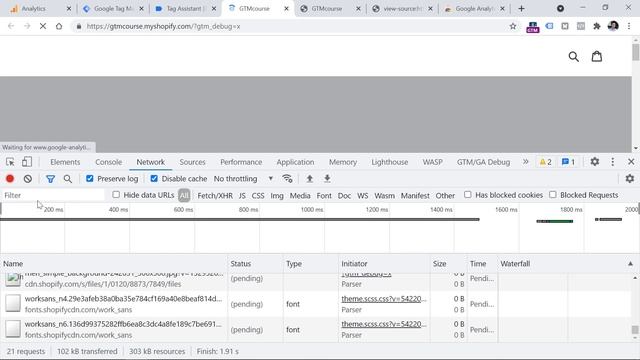Open the No throttling dropdown
The image size is (640, 360).
click(243, 179)
